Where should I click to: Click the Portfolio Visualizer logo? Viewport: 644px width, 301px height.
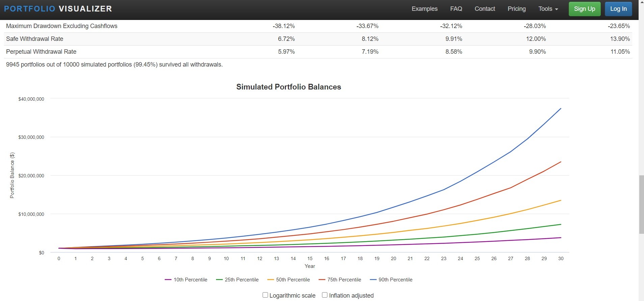58,9
